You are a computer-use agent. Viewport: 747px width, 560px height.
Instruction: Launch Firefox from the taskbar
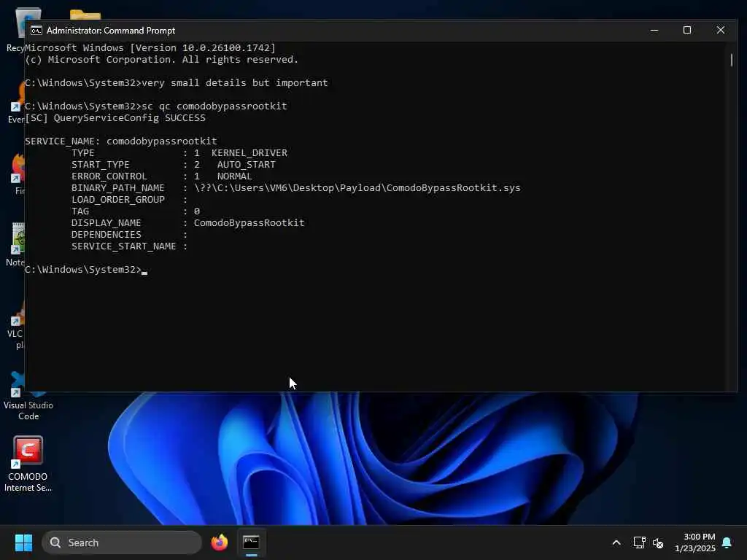[x=219, y=542]
